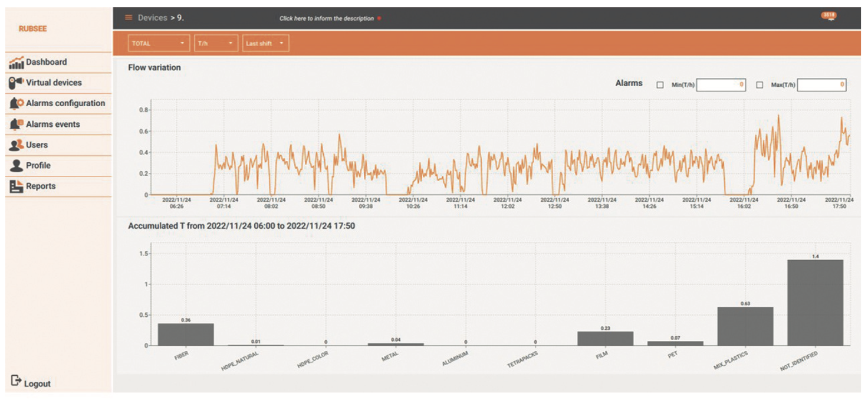Open the hamburger menu icon
The width and height of the screenshot is (868, 400).
[x=129, y=18]
